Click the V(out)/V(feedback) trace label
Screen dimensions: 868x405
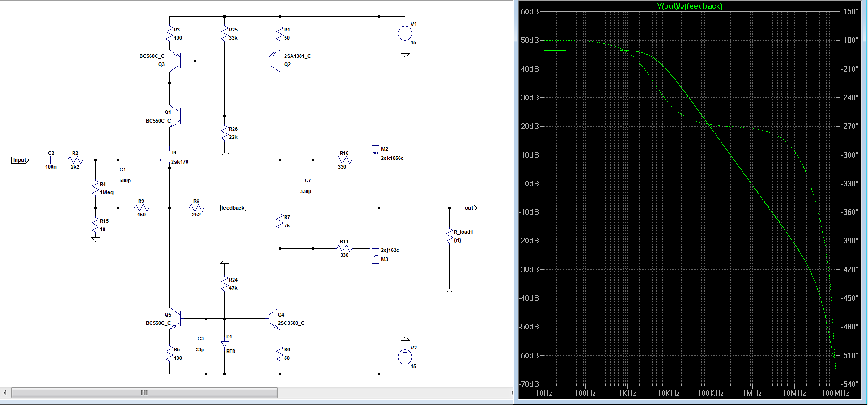point(690,6)
